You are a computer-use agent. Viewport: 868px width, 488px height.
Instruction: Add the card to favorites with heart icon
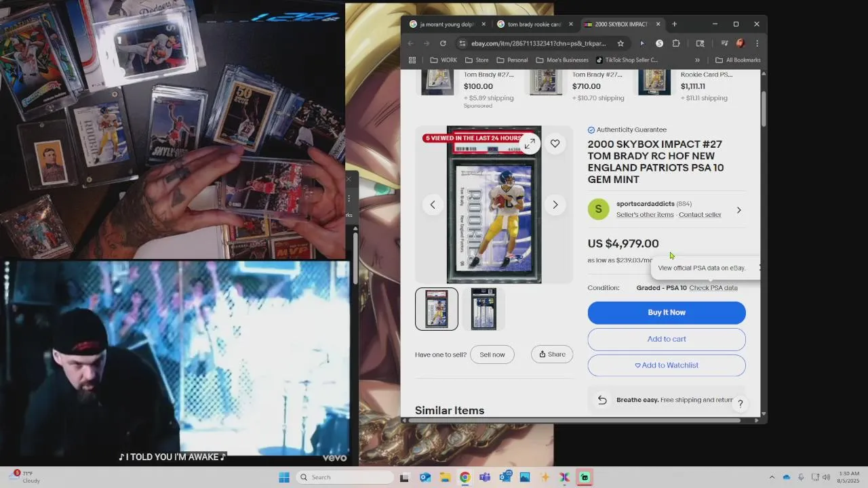(x=555, y=143)
